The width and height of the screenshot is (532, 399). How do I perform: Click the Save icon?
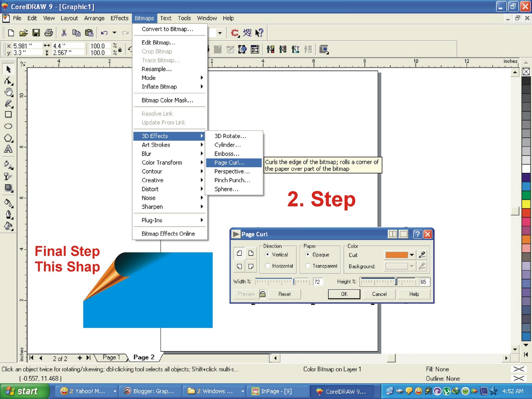tap(36, 33)
